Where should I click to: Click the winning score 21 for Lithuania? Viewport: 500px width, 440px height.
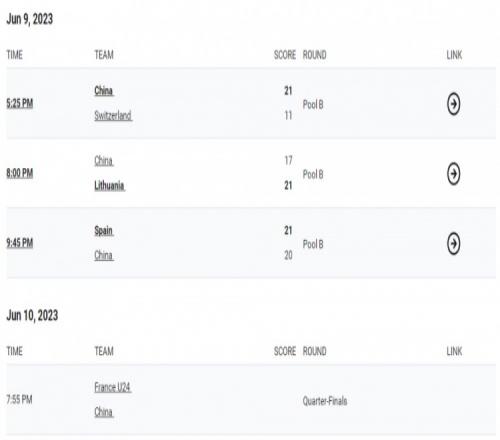(288, 185)
